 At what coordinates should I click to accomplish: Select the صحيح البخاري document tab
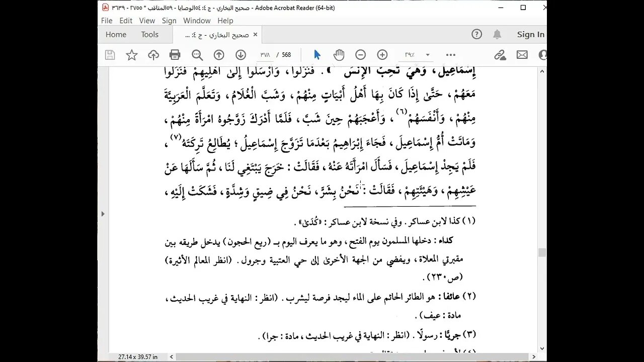click(217, 35)
